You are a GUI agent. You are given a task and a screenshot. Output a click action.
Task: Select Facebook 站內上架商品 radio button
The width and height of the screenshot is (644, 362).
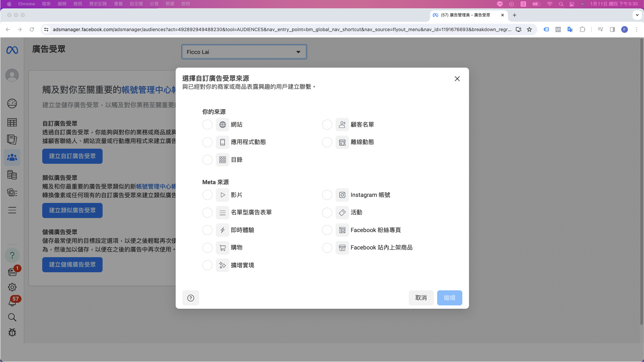click(327, 248)
